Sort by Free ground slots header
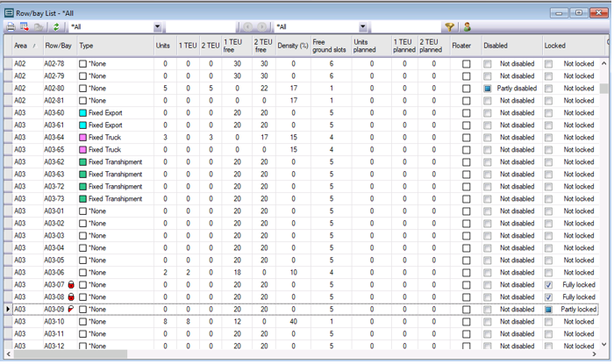This screenshot has width=614, height=364. click(329, 46)
